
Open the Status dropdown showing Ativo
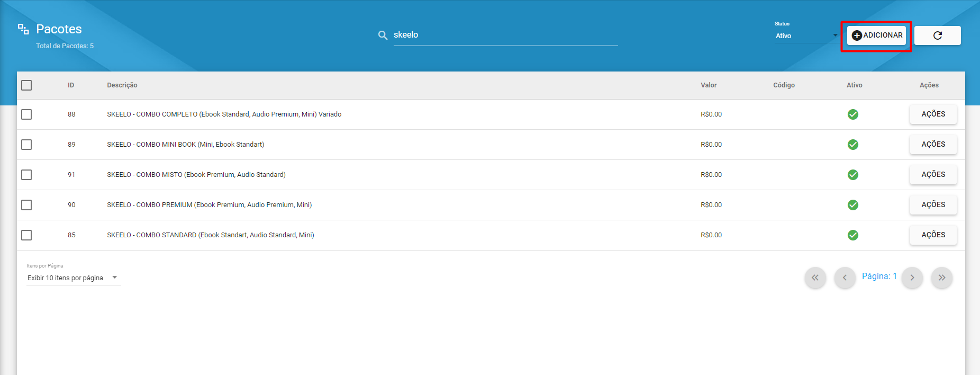[x=806, y=36]
